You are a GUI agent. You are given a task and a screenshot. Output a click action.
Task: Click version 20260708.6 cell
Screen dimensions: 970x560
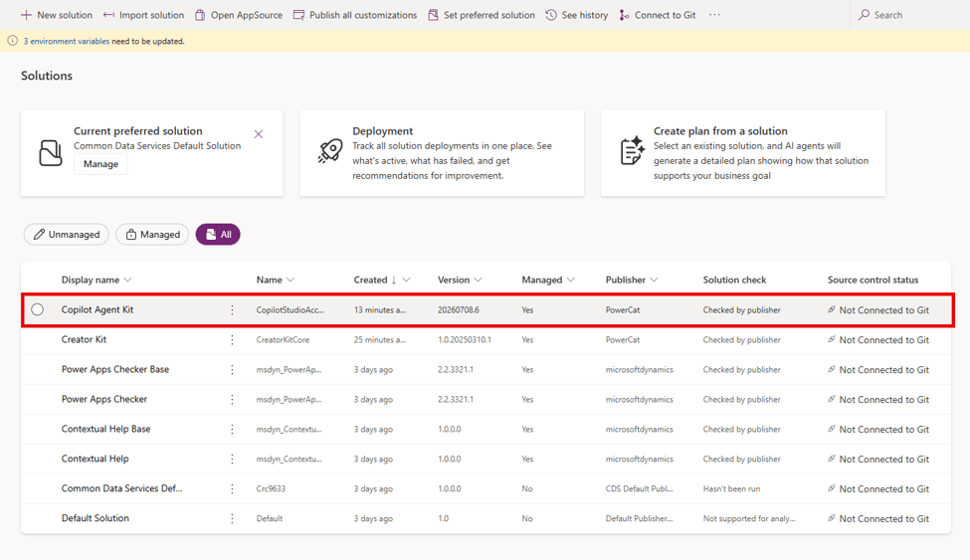[459, 310]
